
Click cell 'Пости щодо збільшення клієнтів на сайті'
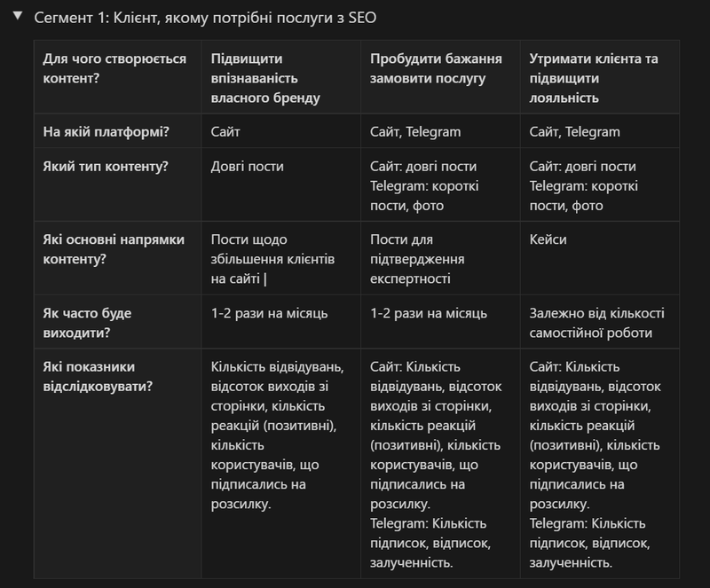point(281,258)
